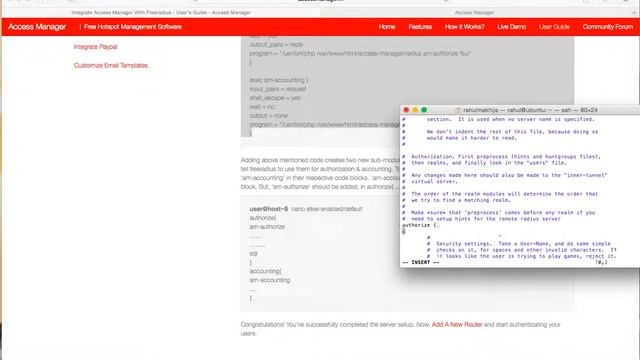Click 'am-authorize' line in the code block
640x360 pixels.
[x=267, y=227]
